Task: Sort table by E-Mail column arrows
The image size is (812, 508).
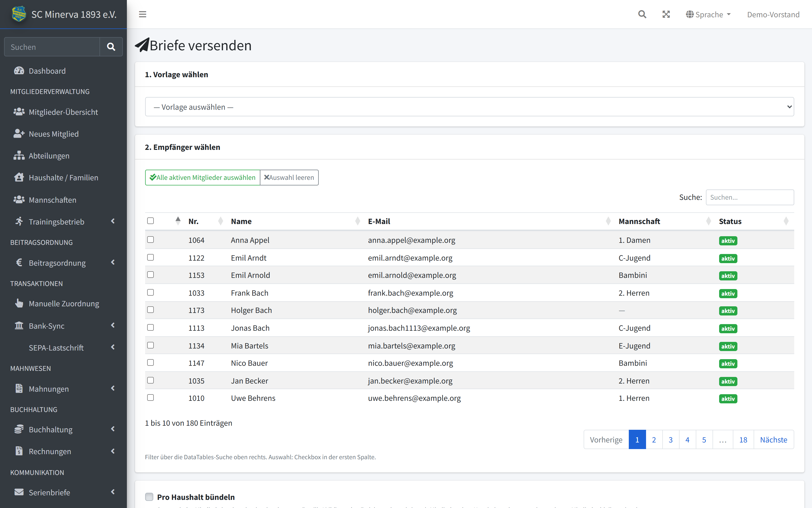Action: [608, 221]
